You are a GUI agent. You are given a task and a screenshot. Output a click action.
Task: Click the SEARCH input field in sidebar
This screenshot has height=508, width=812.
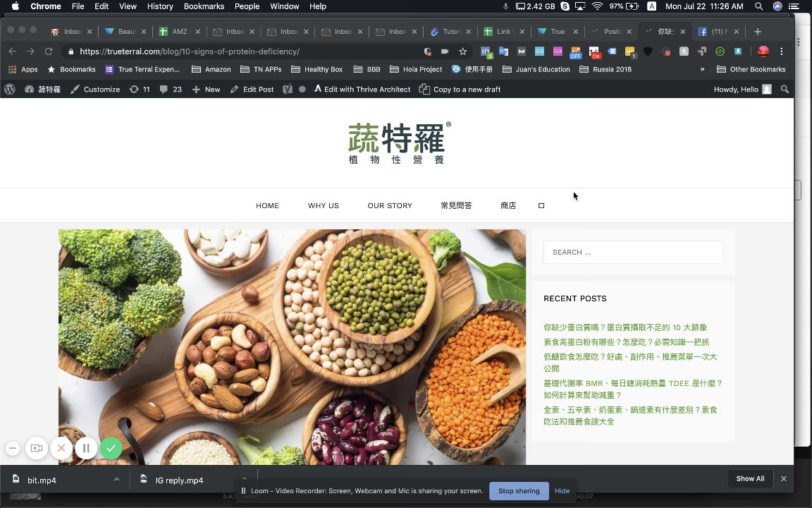[634, 252]
